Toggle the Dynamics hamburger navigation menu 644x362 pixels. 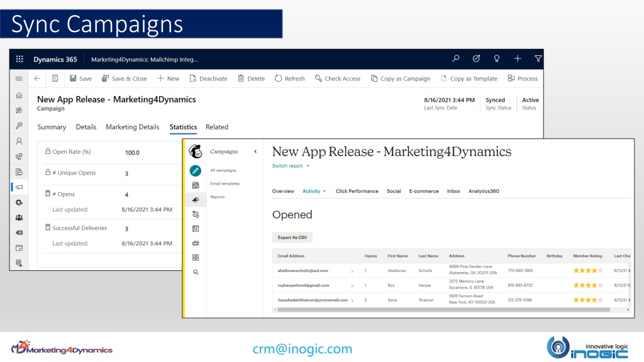(19, 79)
